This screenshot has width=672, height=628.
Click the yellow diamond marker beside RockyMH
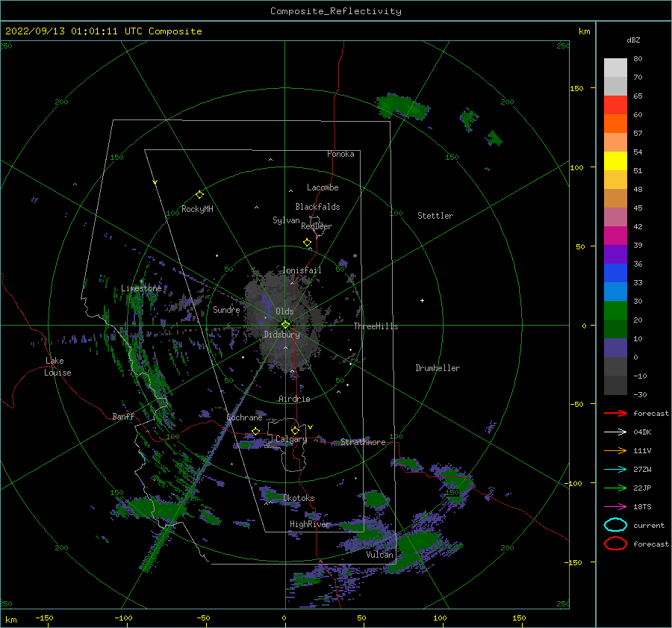click(199, 195)
